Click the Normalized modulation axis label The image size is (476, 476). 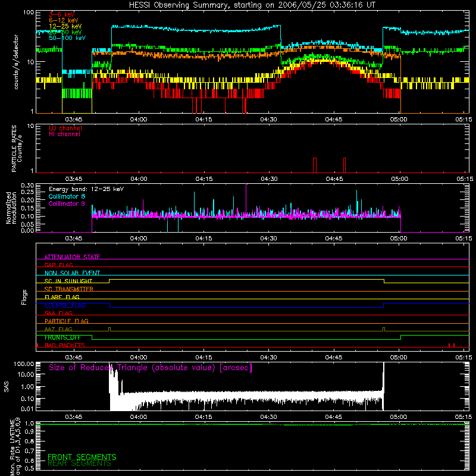click(x=11, y=208)
